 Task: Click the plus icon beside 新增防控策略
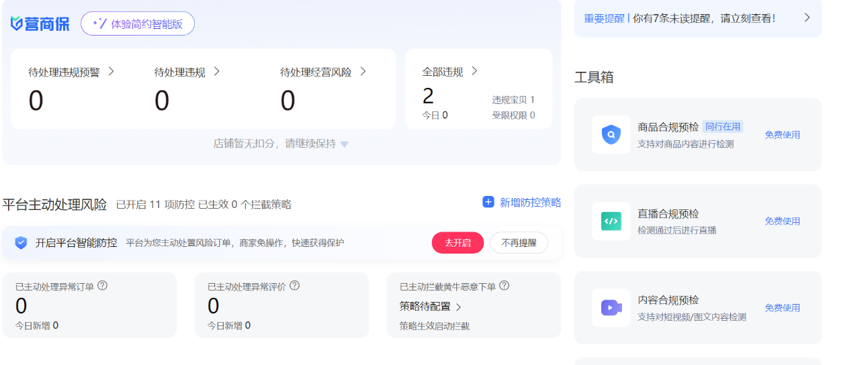[488, 202]
